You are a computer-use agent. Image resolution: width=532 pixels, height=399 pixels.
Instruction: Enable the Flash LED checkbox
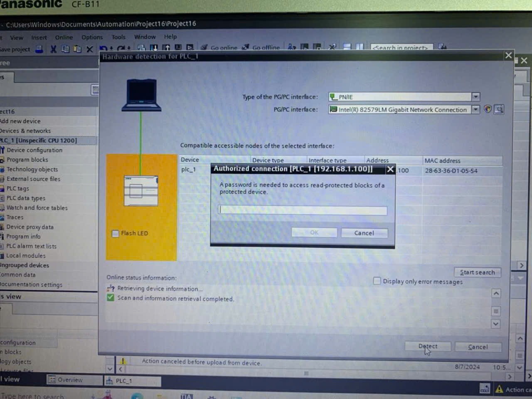point(115,234)
